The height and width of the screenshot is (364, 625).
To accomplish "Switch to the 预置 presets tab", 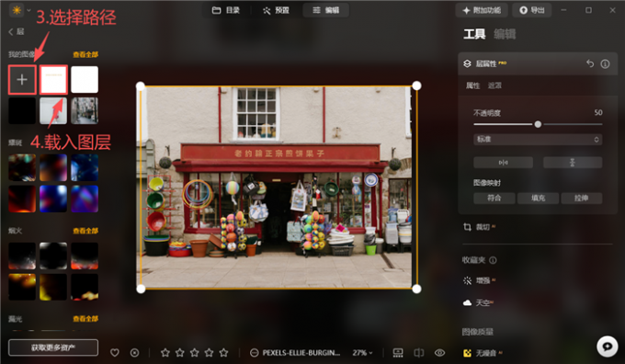I will [x=276, y=10].
